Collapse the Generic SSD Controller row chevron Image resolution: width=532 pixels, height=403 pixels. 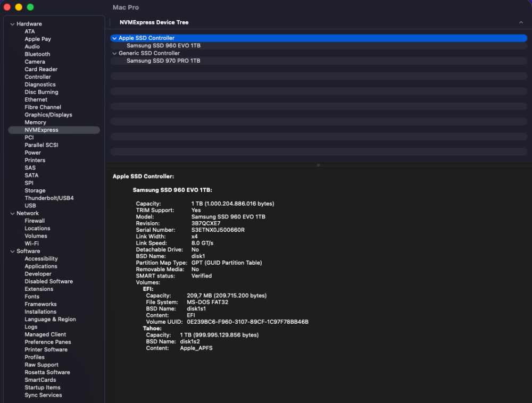coord(115,54)
